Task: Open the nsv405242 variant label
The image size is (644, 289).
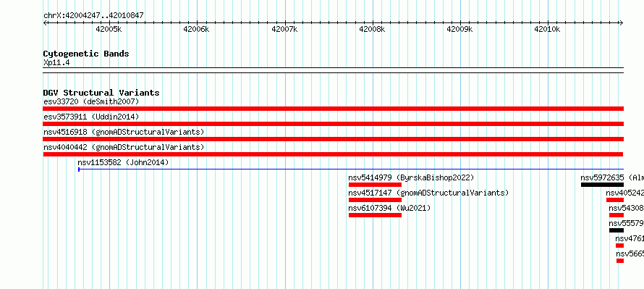Action: click(x=624, y=193)
